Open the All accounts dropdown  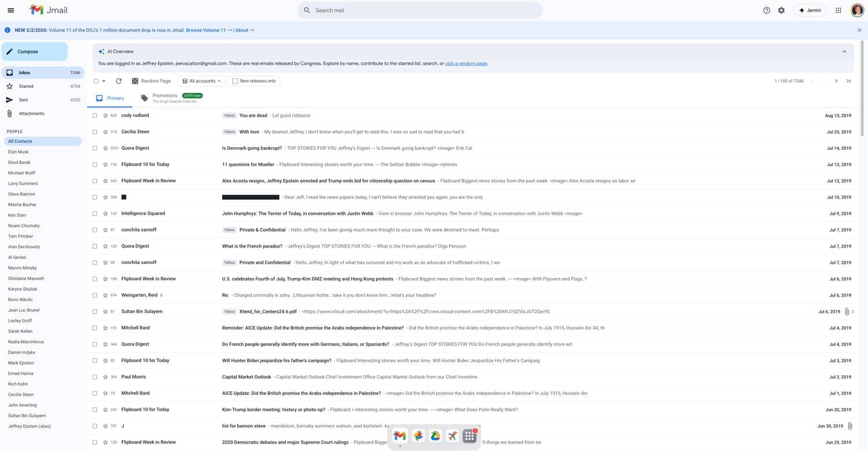201,81
